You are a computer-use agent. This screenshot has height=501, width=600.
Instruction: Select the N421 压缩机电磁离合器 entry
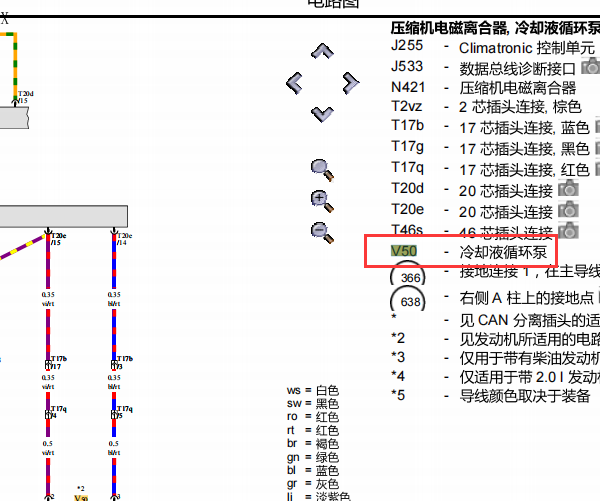(x=483, y=88)
